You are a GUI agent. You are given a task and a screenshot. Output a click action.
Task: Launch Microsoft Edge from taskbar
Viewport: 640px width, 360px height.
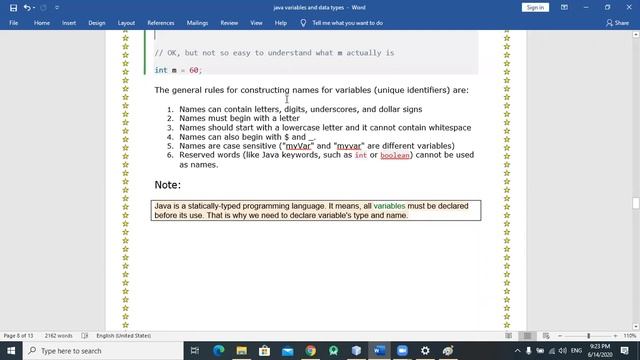(219, 351)
